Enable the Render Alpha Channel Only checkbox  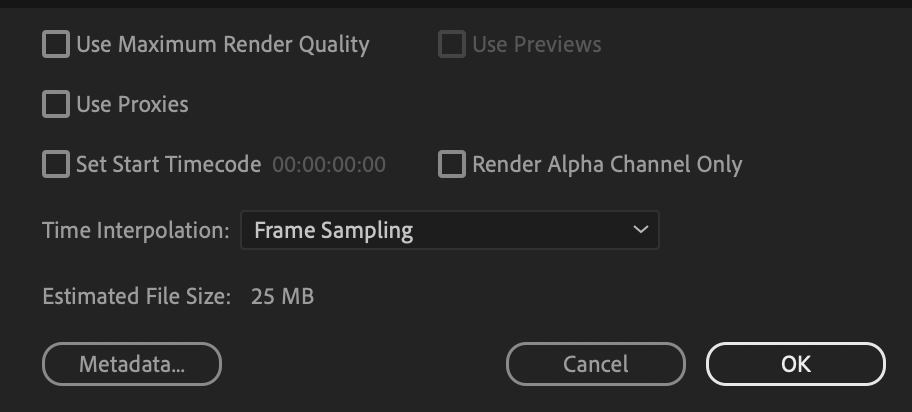coord(452,164)
